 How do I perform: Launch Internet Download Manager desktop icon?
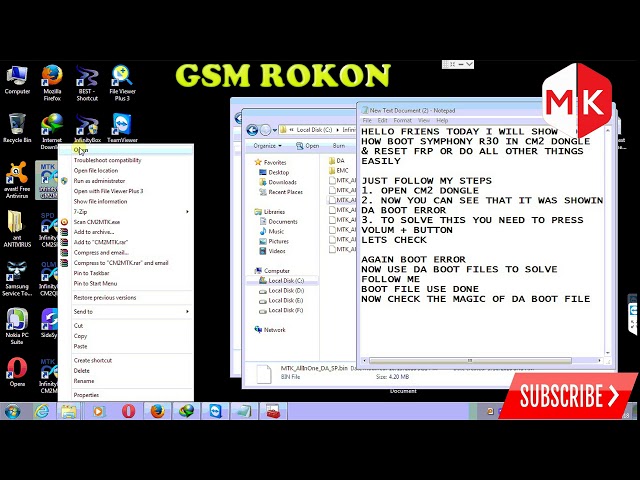[x=52, y=131]
